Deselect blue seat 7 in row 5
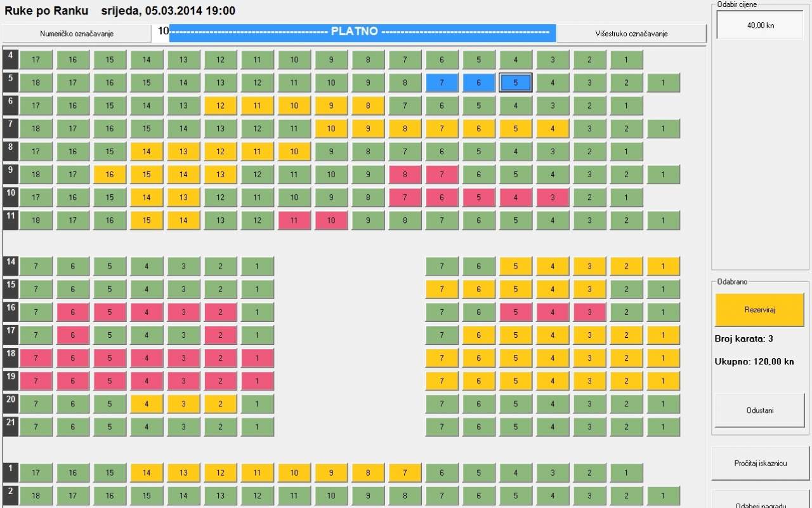Screen dimensions: 812x508 click(442, 83)
